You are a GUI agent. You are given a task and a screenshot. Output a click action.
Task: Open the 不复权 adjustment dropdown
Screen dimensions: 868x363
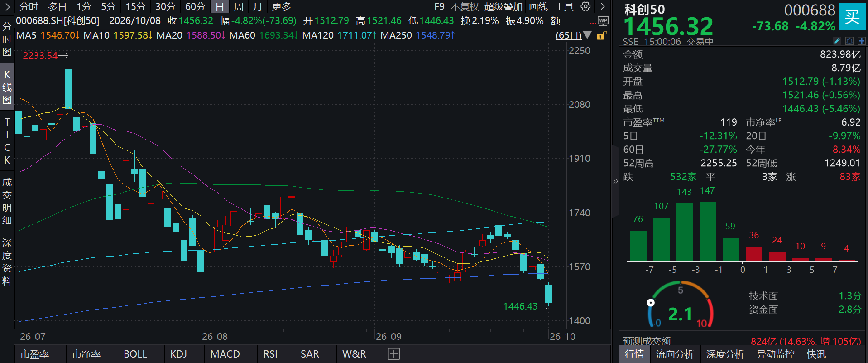[x=465, y=6]
